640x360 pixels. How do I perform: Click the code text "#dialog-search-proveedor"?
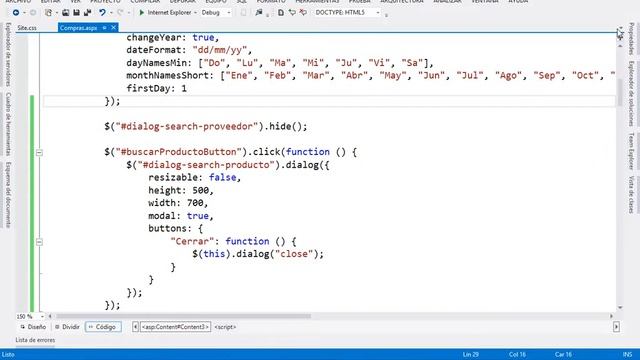click(x=187, y=127)
